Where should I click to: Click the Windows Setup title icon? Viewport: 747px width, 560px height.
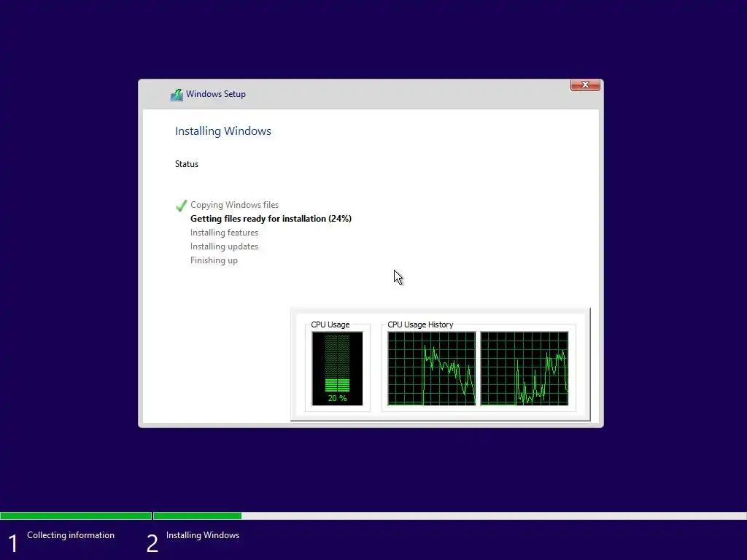click(x=177, y=95)
